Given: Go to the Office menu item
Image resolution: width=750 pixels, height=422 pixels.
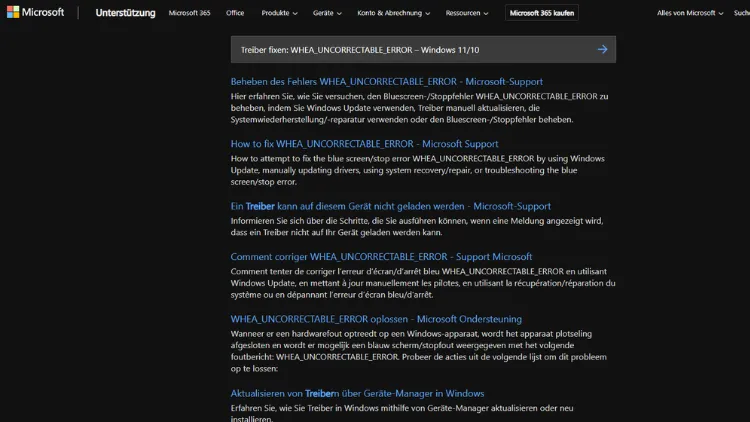Looking at the screenshot, I should pos(235,13).
